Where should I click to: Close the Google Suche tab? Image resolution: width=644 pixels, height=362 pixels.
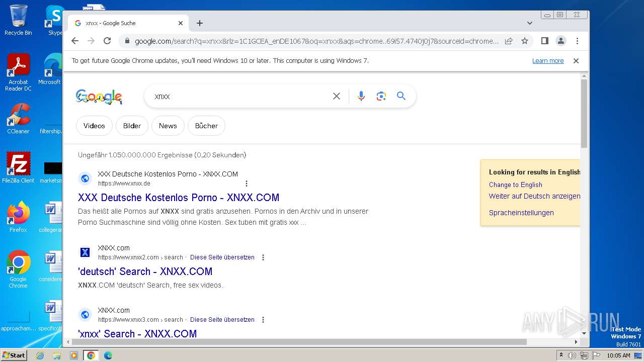point(181,23)
